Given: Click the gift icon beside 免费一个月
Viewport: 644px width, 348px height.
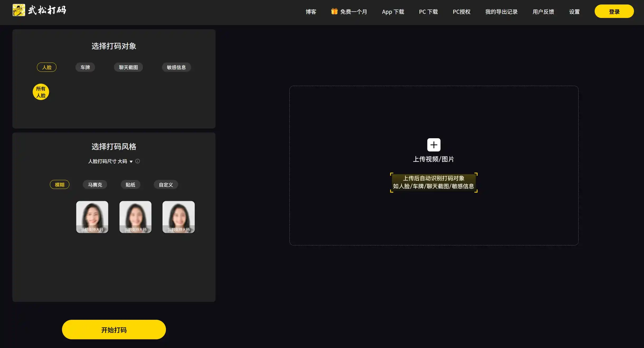Looking at the screenshot, I should tap(334, 11).
